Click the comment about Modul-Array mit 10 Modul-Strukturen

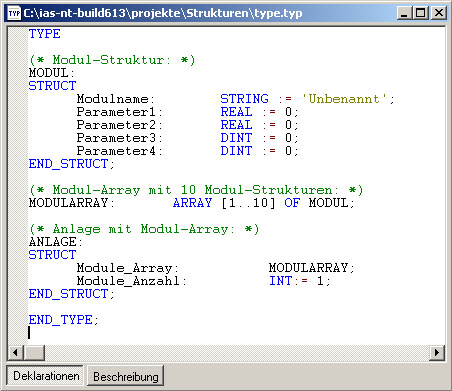pos(196,190)
